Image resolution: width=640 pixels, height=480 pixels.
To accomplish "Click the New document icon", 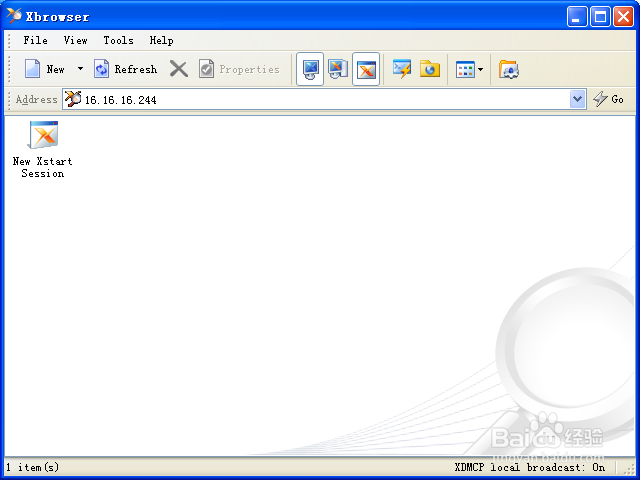I will (32, 69).
